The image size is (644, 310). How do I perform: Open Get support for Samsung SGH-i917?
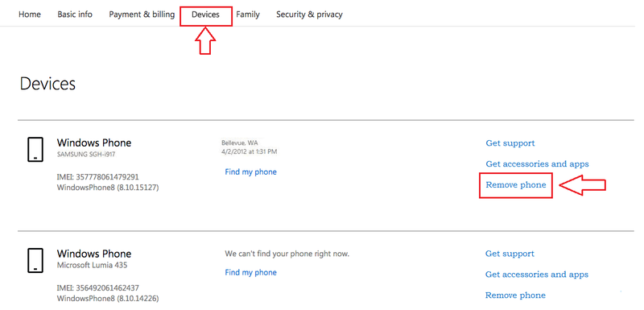(x=510, y=143)
